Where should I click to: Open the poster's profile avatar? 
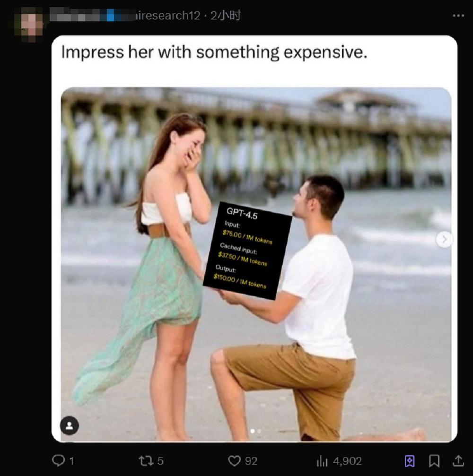(31, 24)
